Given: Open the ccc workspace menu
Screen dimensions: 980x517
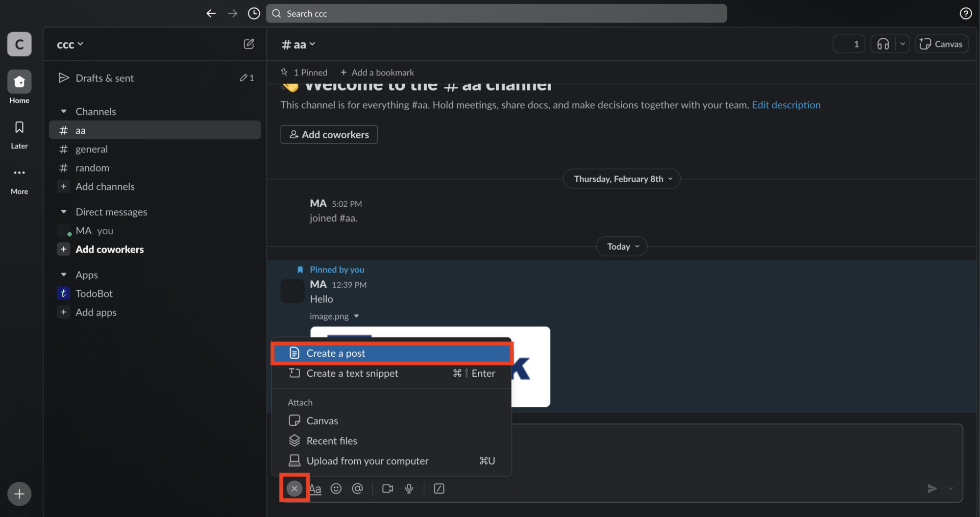Looking at the screenshot, I should (70, 44).
